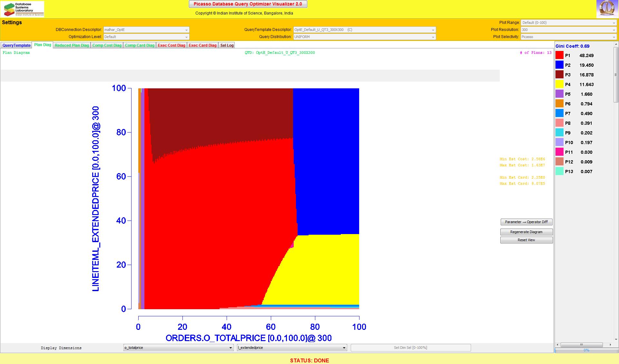The height and width of the screenshot is (364, 619).
Task: Open the l_extendedprice dimension dropdown
Action: pos(291,348)
